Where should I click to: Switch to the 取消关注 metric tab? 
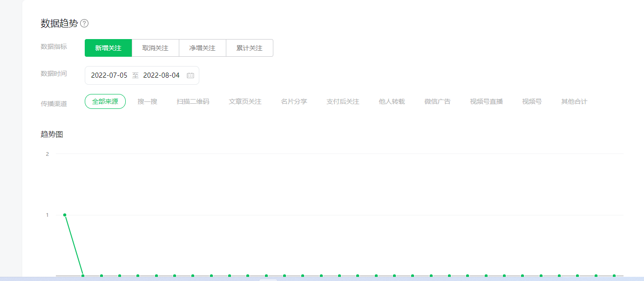(156, 48)
